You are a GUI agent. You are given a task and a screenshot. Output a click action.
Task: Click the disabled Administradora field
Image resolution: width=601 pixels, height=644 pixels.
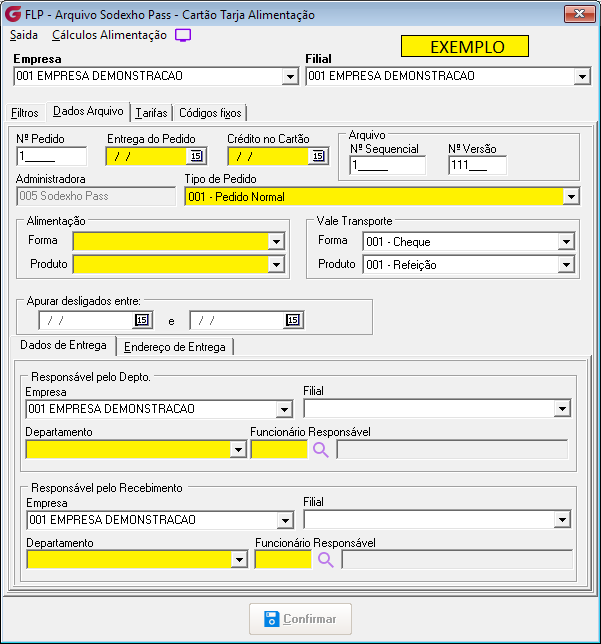[96, 196]
